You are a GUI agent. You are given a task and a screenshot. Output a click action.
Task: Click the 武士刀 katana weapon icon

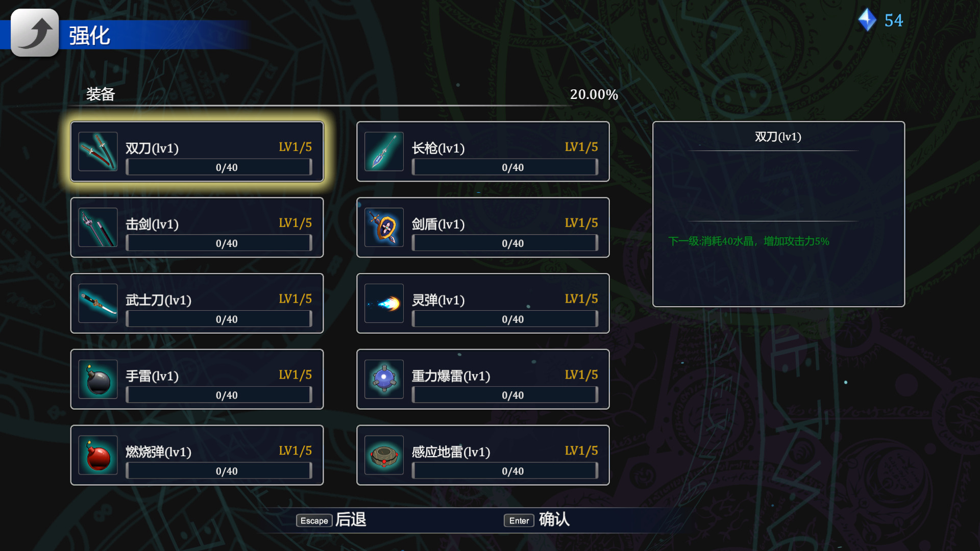[x=98, y=304]
